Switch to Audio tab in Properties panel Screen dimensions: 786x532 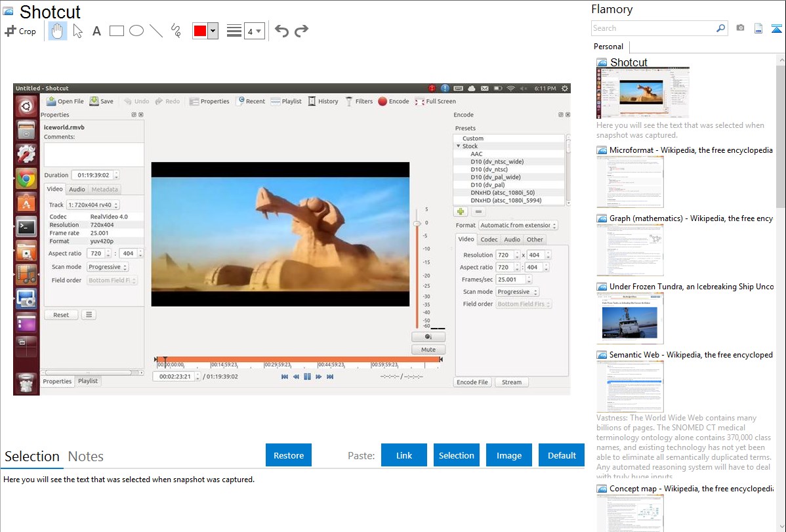point(77,190)
